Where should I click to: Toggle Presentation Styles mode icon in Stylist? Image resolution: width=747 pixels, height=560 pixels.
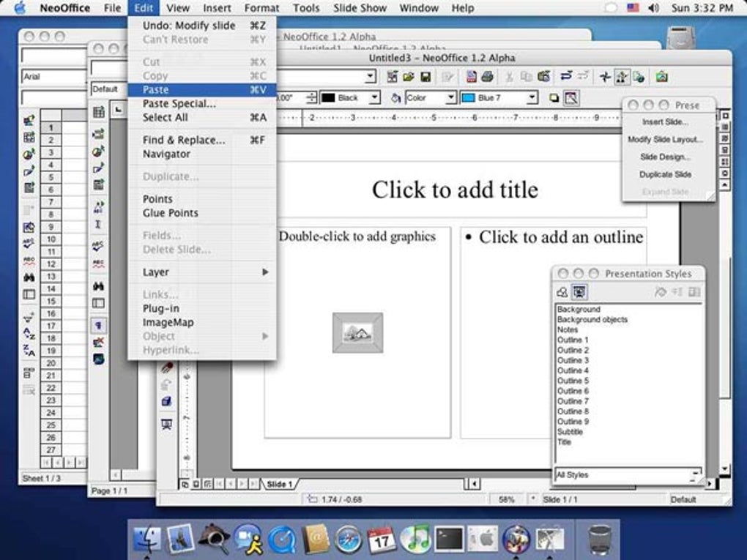(579, 292)
